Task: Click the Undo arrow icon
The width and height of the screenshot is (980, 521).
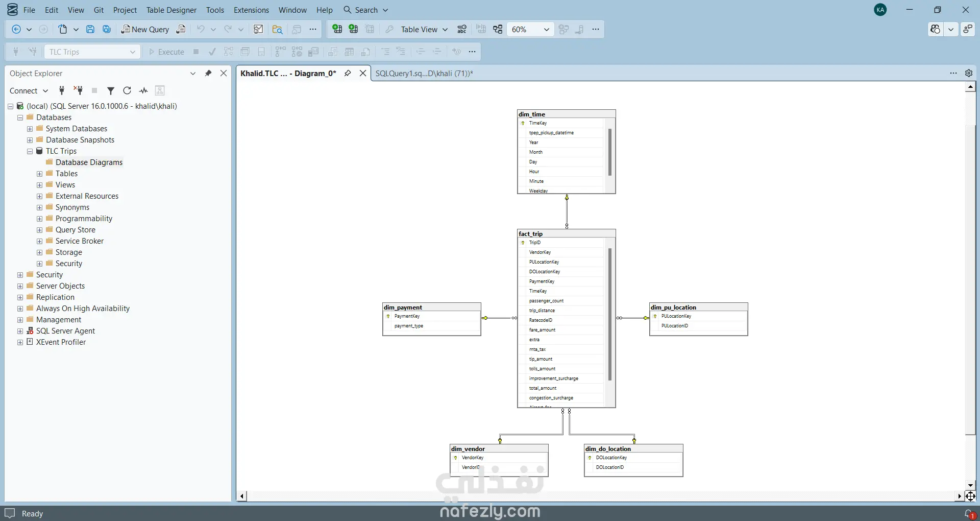Action: pos(201,30)
